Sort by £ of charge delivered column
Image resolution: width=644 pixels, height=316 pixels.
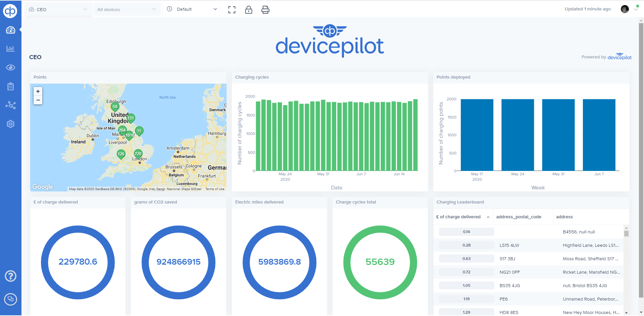tap(463, 217)
